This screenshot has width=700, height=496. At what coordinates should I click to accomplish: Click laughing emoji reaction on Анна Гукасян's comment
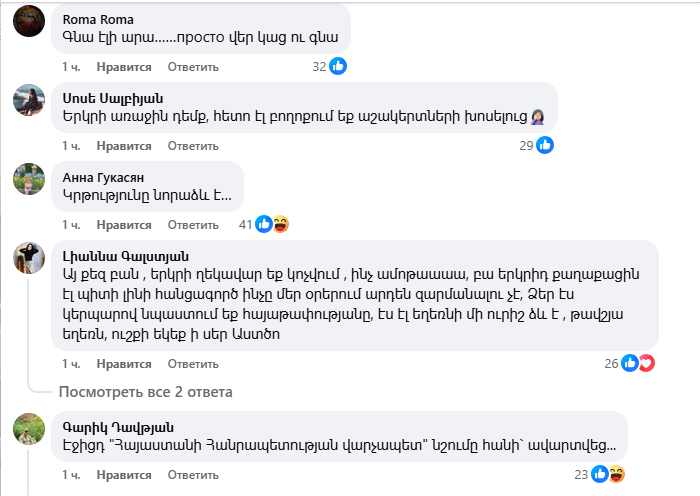(x=280, y=224)
